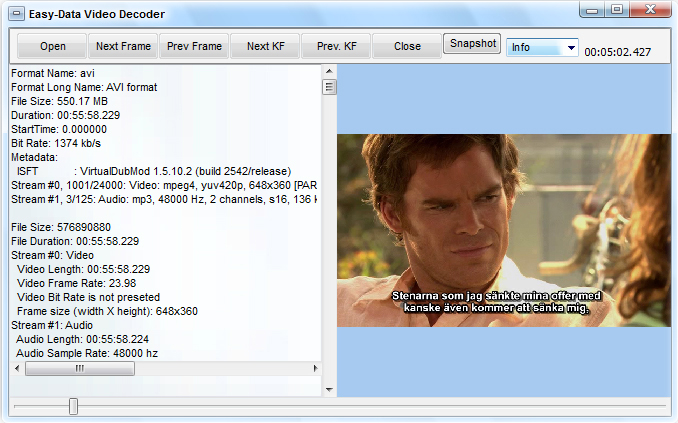Select the 'Format Name: avi' line
678x423 pixels.
click(x=53, y=74)
